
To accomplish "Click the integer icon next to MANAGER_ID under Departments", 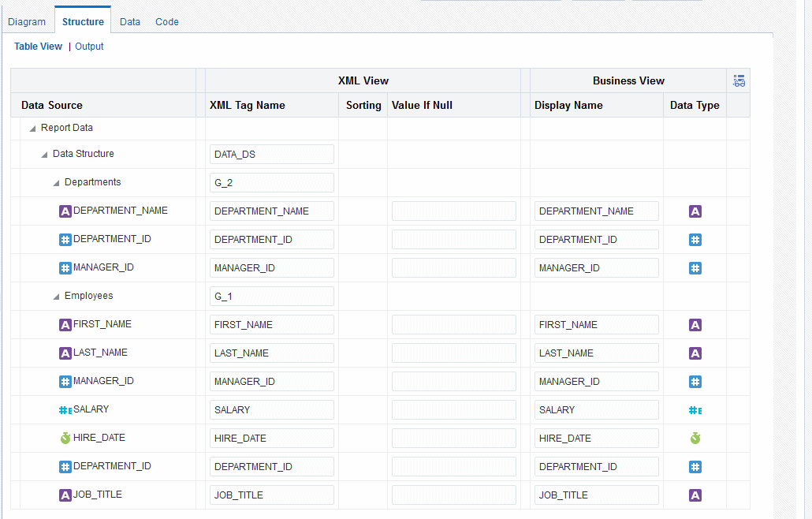I will point(64,267).
